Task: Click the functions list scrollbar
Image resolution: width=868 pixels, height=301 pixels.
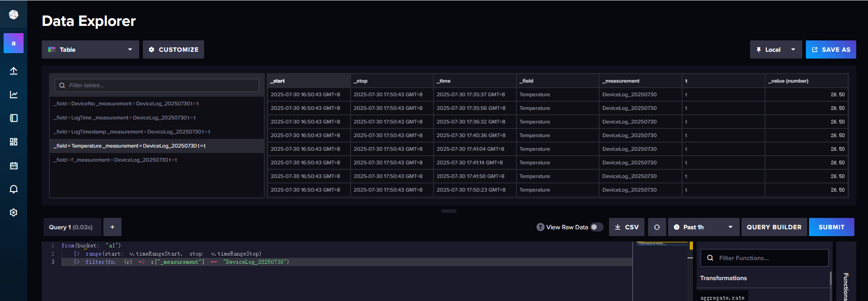Action: pyautogui.click(x=830, y=279)
